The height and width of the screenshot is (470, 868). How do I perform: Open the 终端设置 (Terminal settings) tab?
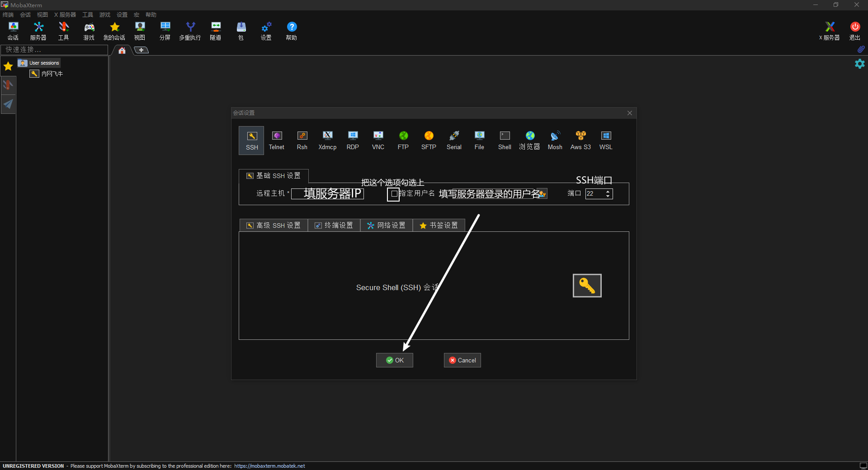(334, 226)
